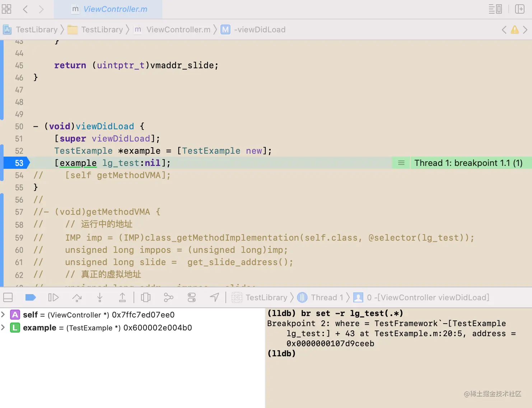Open the related items grid menu
The height and width of the screenshot is (408, 532).
pos(6,9)
